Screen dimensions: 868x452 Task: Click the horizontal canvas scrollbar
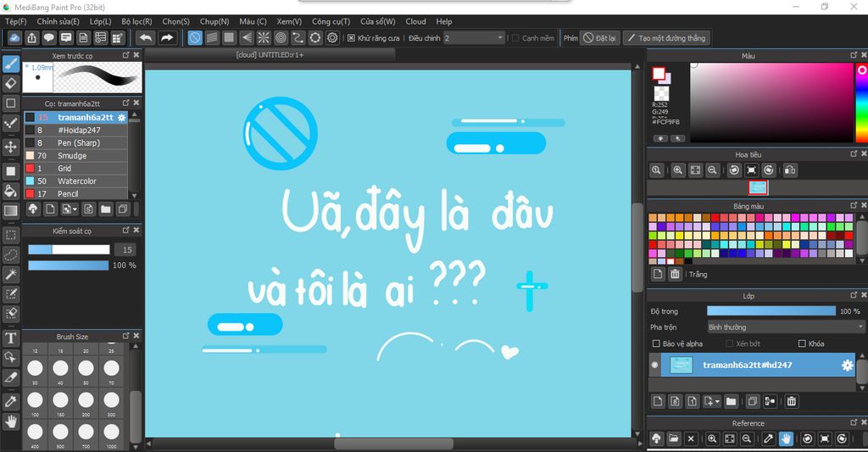click(393, 444)
